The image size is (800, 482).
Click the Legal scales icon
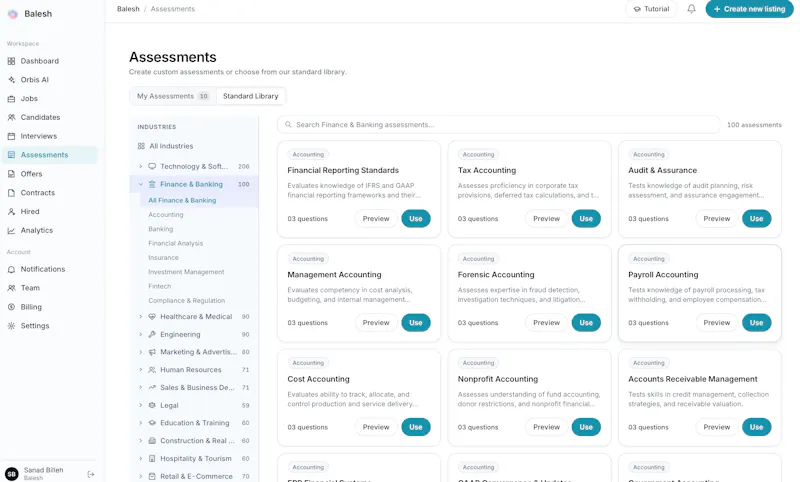pyautogui.click(x=152, y=405)
